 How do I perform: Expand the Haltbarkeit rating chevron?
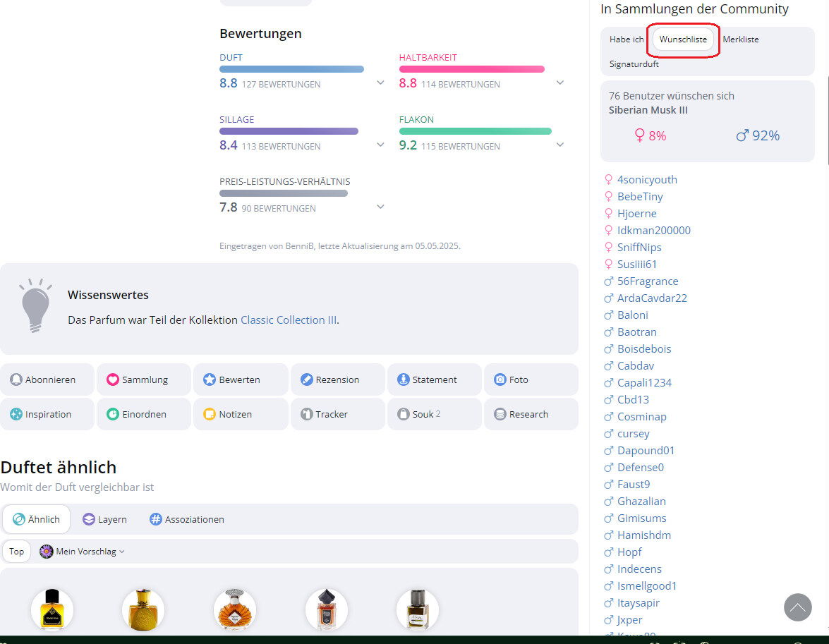coord(560,83)
